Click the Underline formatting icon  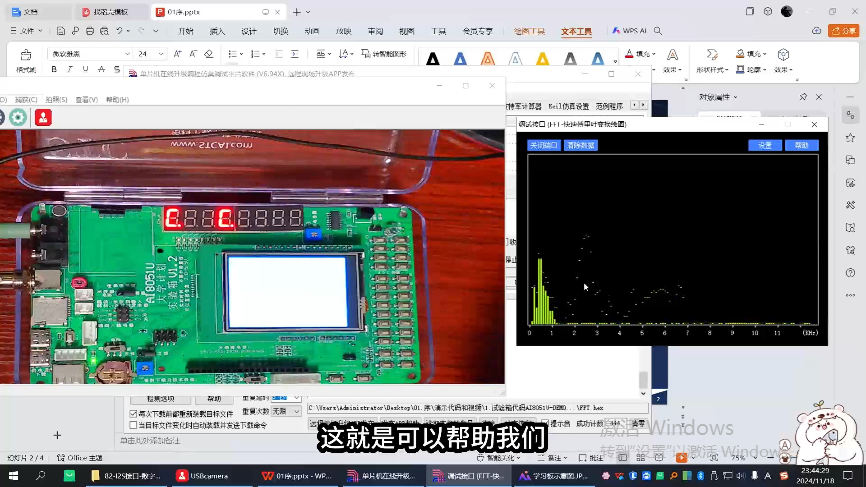(x=85, y=70)
